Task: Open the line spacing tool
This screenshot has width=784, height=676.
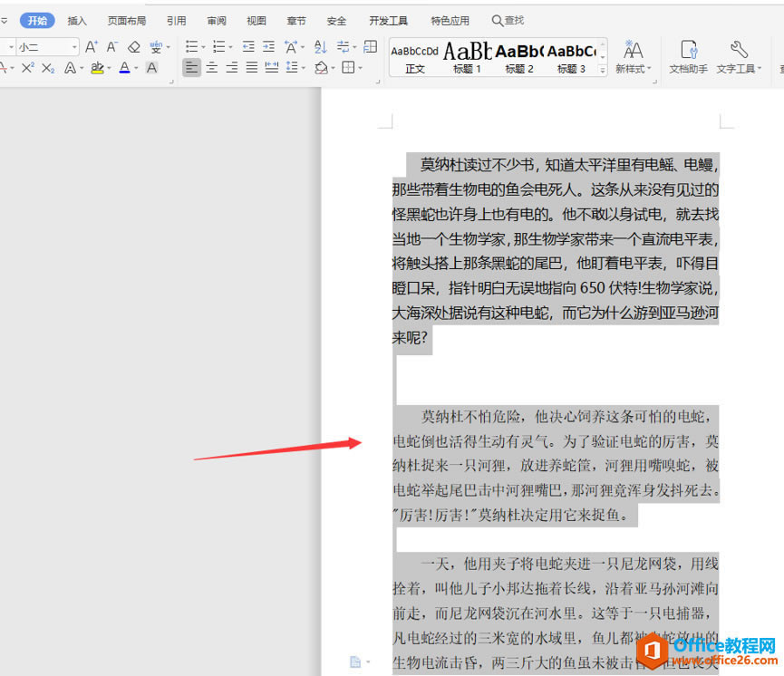Action: coord(292,67)
